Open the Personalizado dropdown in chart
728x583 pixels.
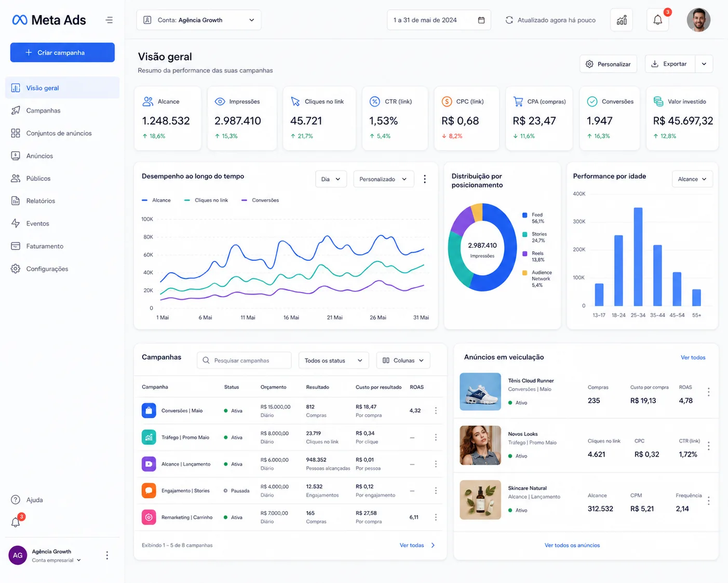point(384,179)
